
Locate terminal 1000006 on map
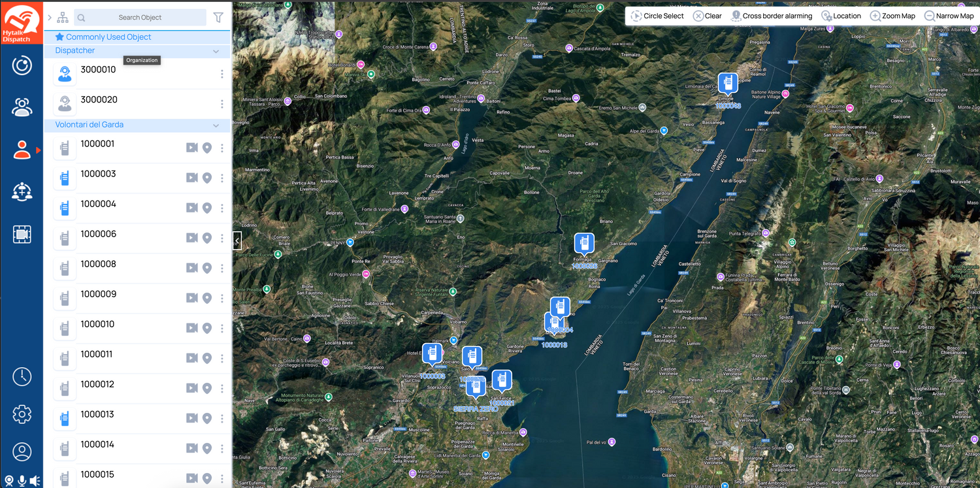click(x=207, y=238)
